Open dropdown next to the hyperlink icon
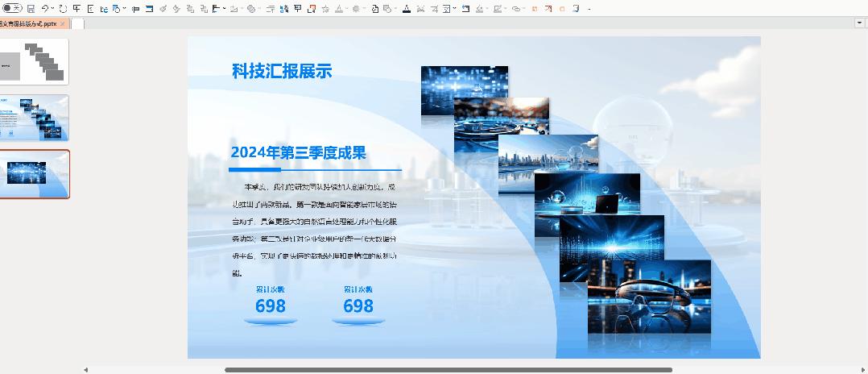 click(x=524, y=8)
